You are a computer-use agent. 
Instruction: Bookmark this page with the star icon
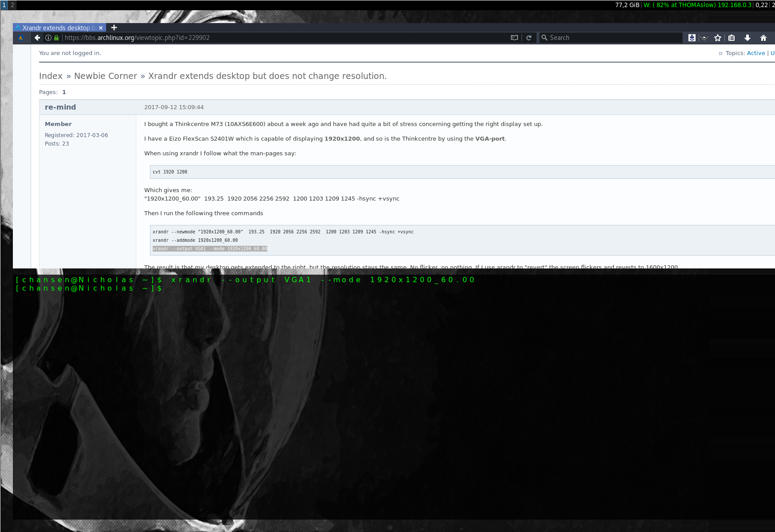point(718,38)
